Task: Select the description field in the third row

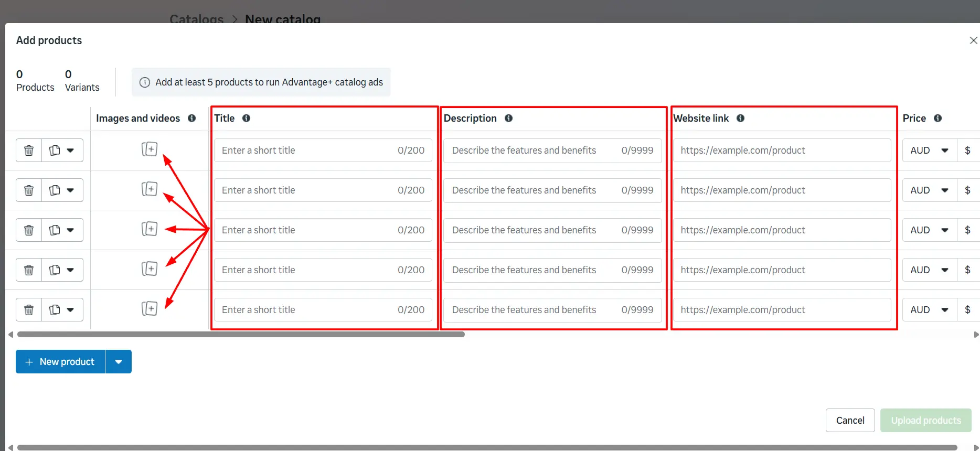Action: [552, 230]
